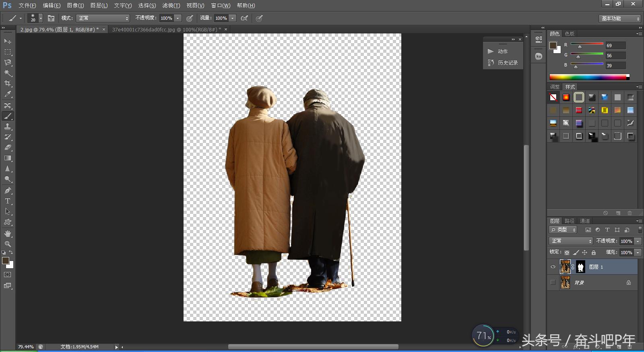Click the color spectrum ramp bar

click(588, 77)
